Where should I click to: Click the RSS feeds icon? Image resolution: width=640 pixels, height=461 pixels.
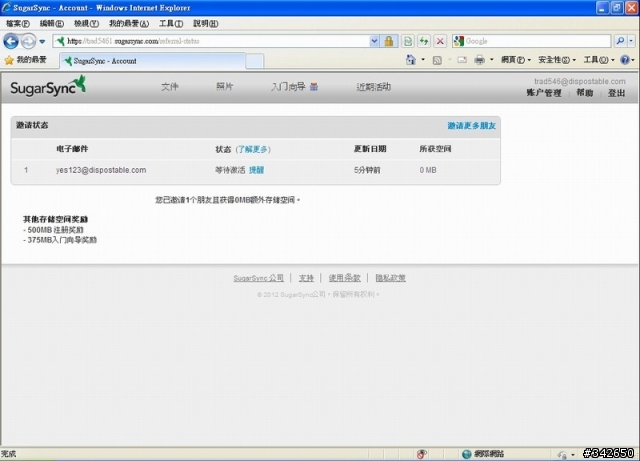(437, 60)
